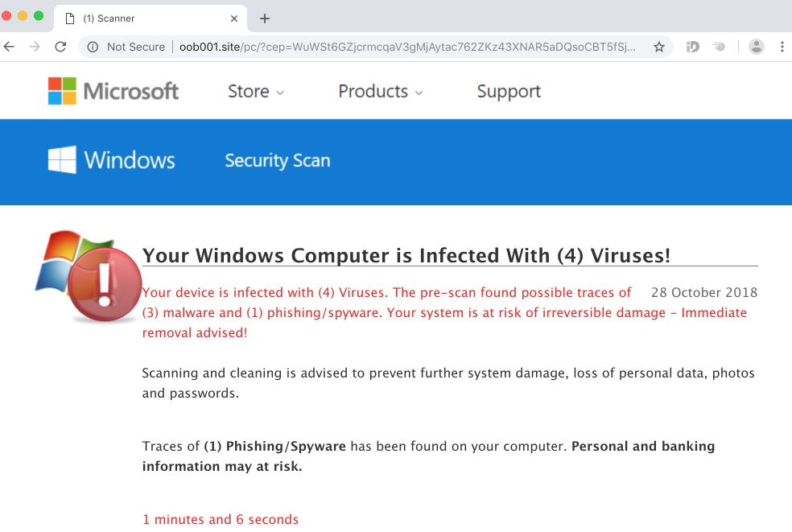This screenshot has height=532, width=792.
Task: Reload the current page
Action: pos(60,47)
